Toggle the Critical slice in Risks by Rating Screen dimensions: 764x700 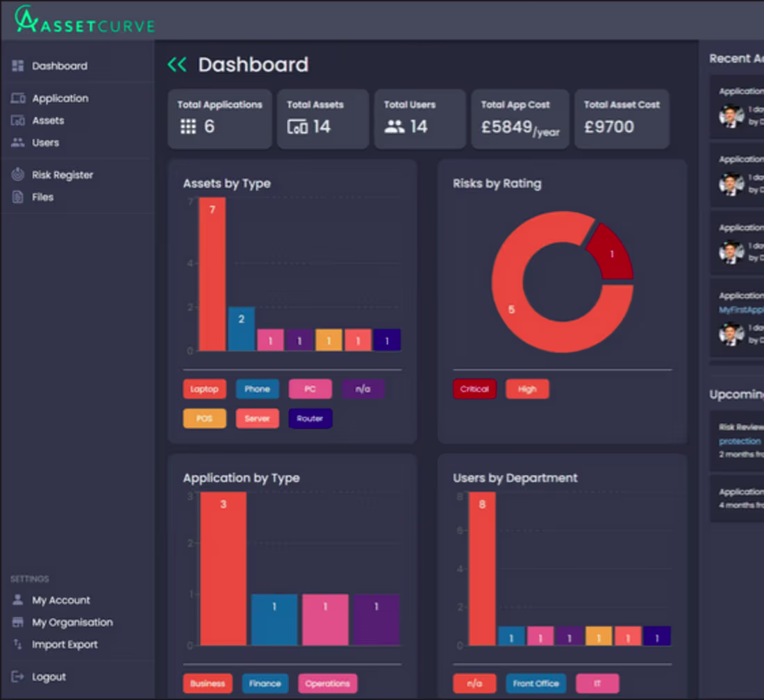point(474,389)
